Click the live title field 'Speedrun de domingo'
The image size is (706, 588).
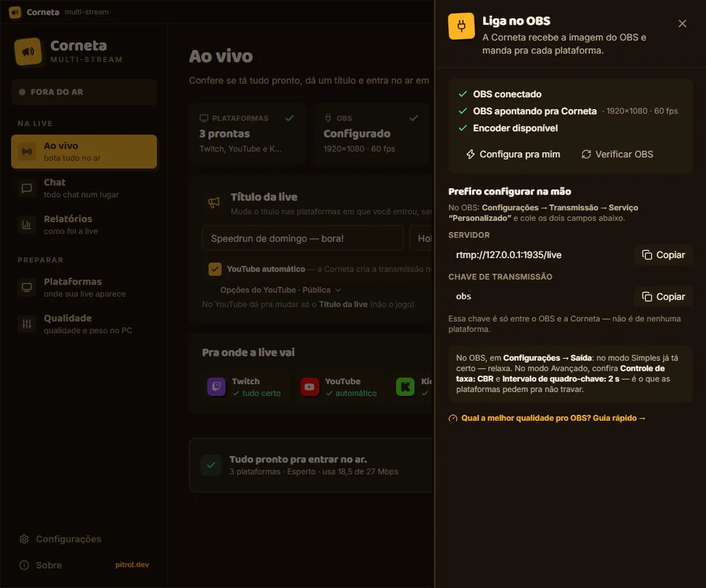point(303,238)
